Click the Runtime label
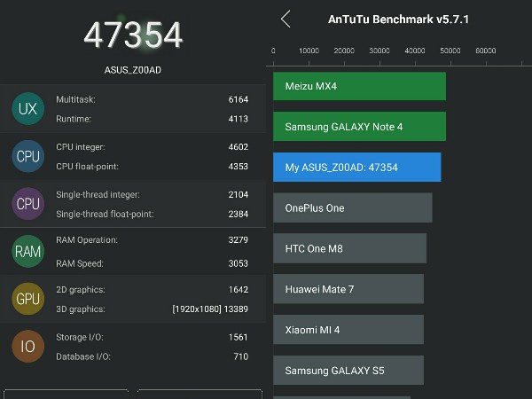The width and height of the screenshot is (532, 399). point(74,119)
